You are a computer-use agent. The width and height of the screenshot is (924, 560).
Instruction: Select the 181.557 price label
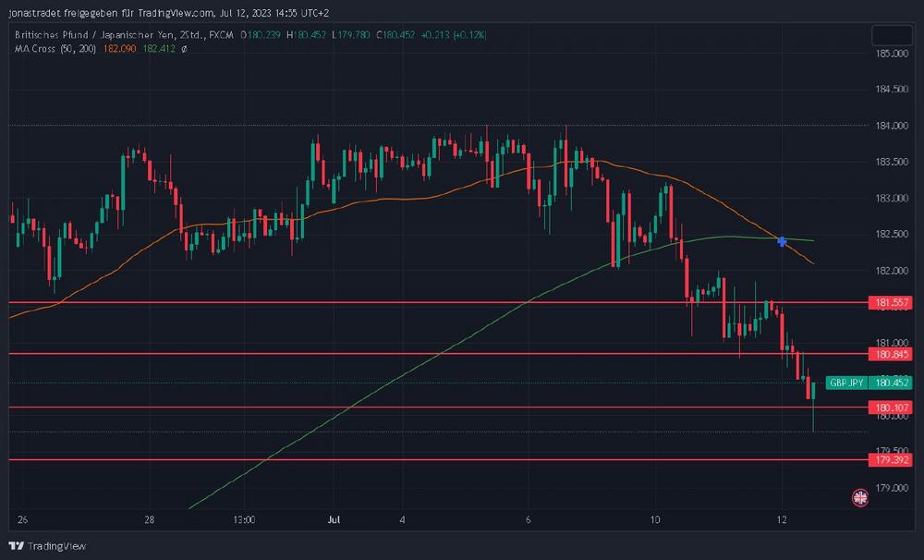(891, 302)
